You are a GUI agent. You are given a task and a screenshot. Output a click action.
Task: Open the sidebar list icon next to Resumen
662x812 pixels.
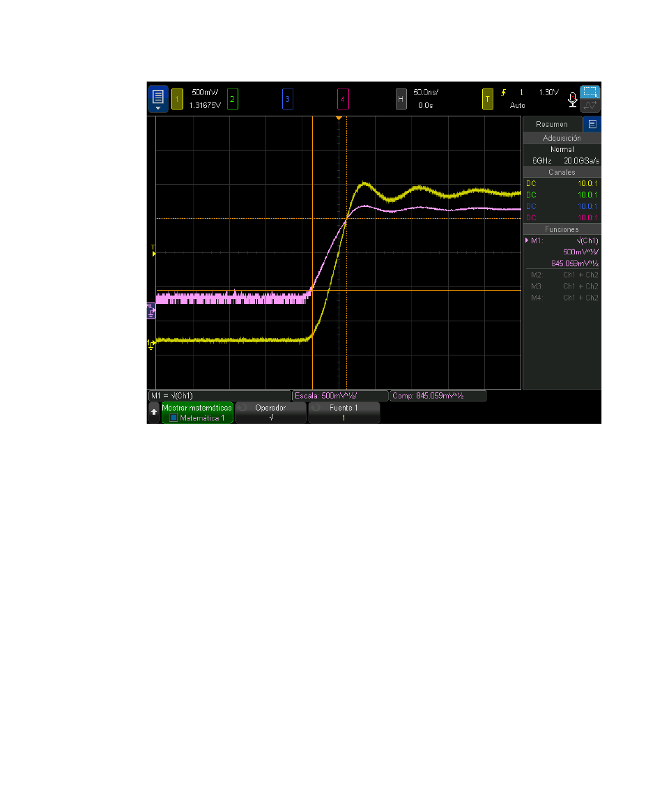(x=592, y=124)
